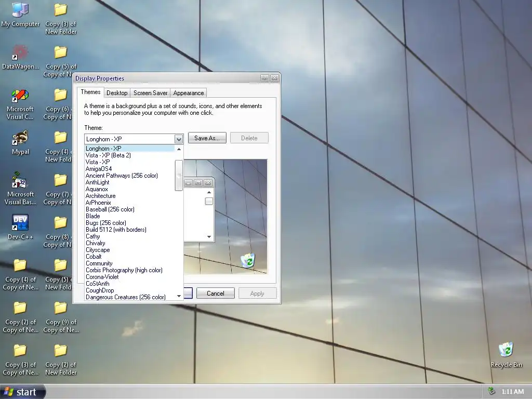Choose the Cathy theme
532x399 pixels.
(129, 236)
